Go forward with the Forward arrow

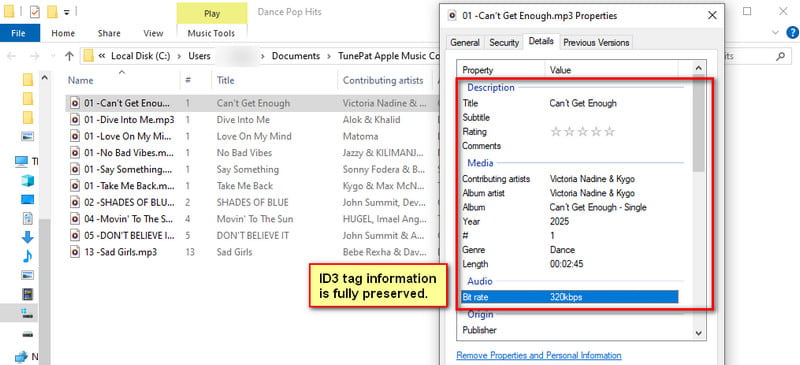point(35,56)
